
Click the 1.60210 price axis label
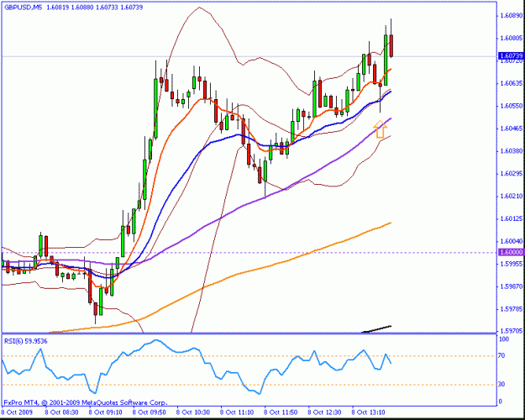pos(511,196)
